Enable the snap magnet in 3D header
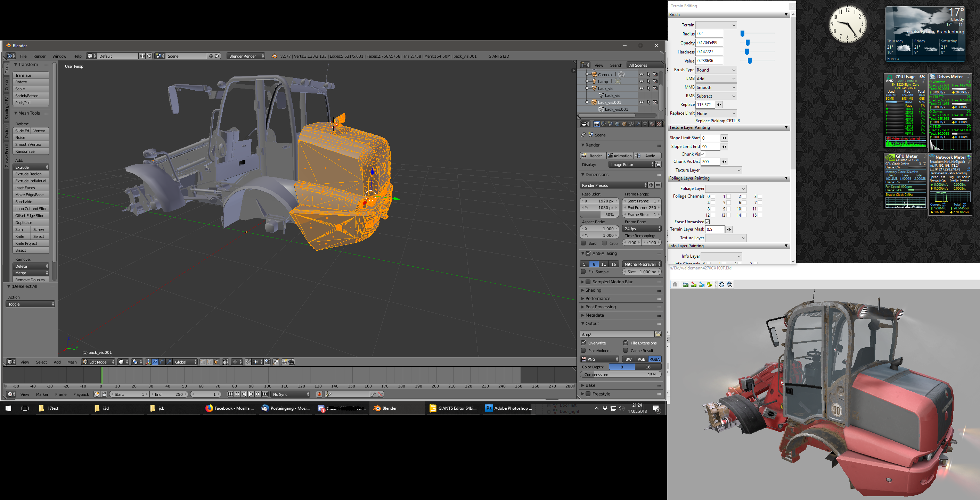The height and width of the screenshot is (500, 980). [x=248, y=362]
